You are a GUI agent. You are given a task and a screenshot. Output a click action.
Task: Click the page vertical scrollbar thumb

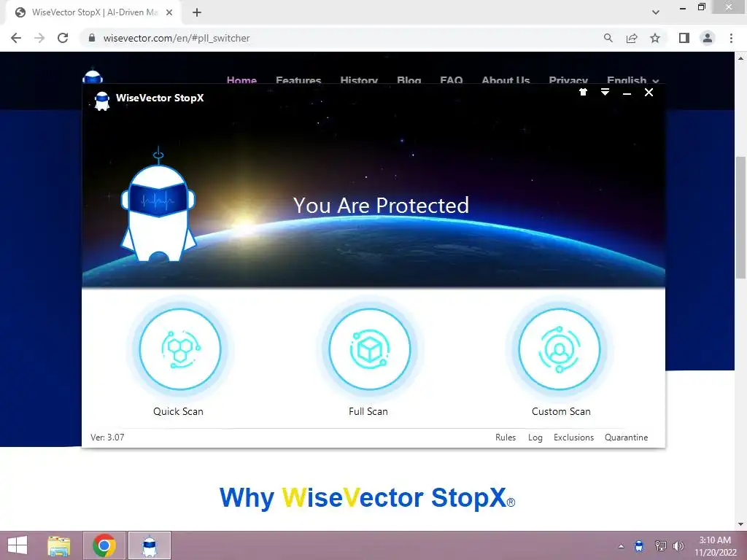740,217
